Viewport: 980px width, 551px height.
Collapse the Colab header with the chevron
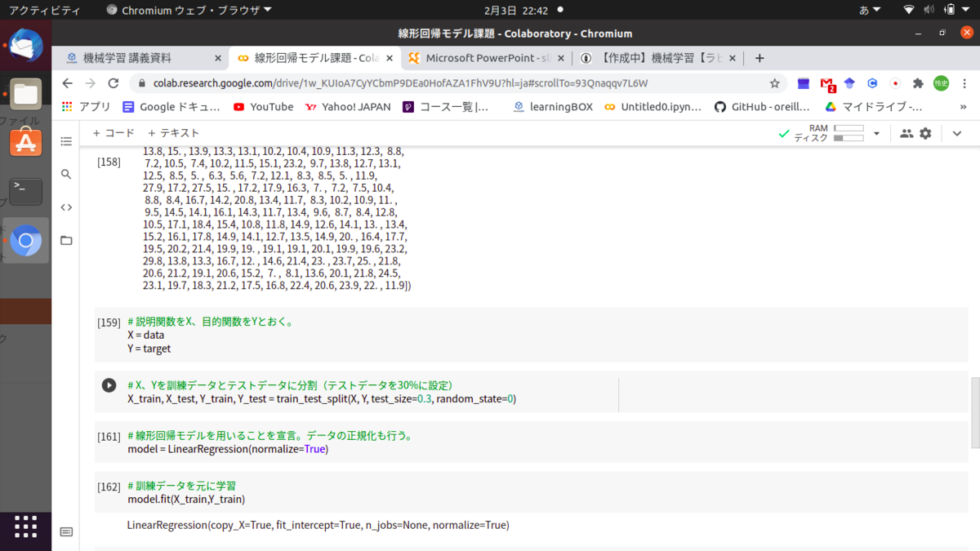pyautogui.click(x=957, y=133)
